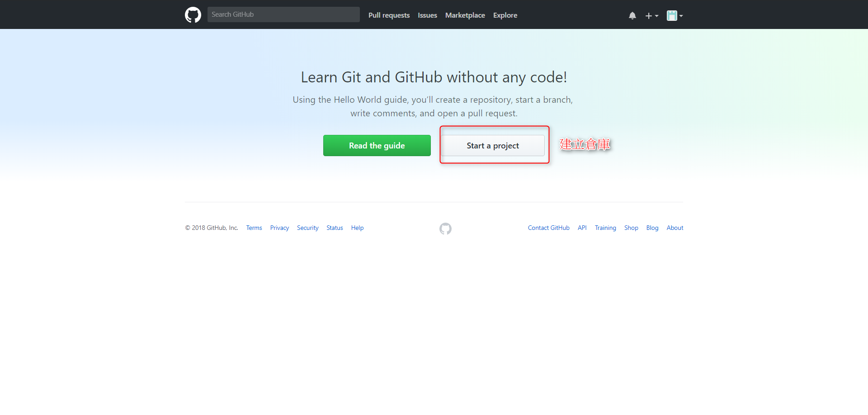Click the gray GitHub mark in footer

445,229
